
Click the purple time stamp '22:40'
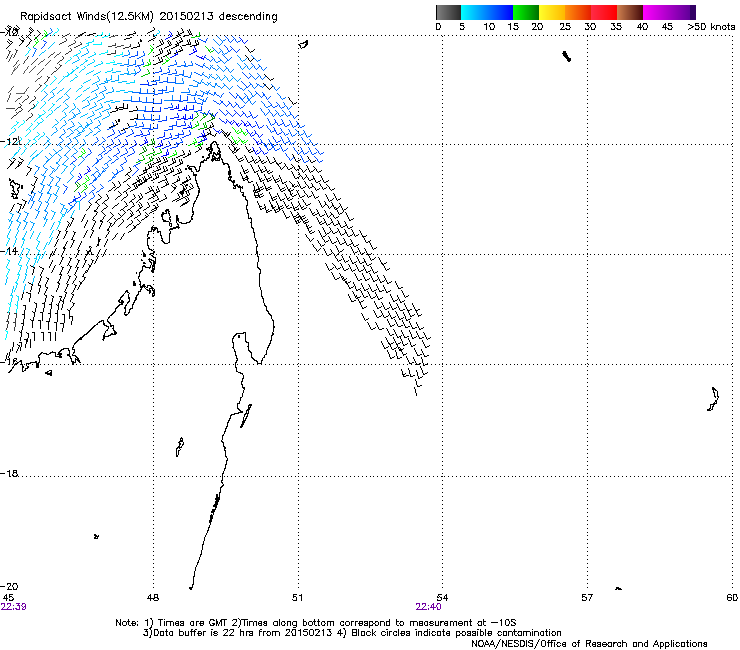[x=429, y=607]
